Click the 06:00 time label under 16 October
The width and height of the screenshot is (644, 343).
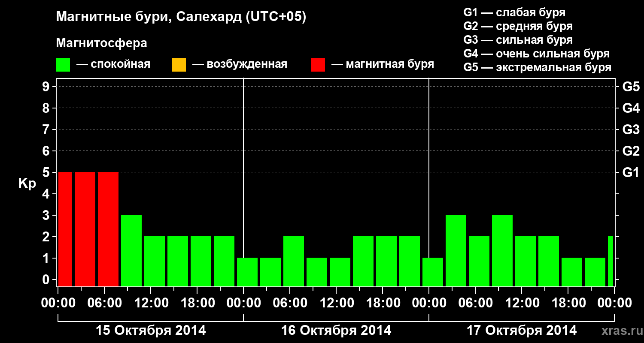[x=290, y=303]
